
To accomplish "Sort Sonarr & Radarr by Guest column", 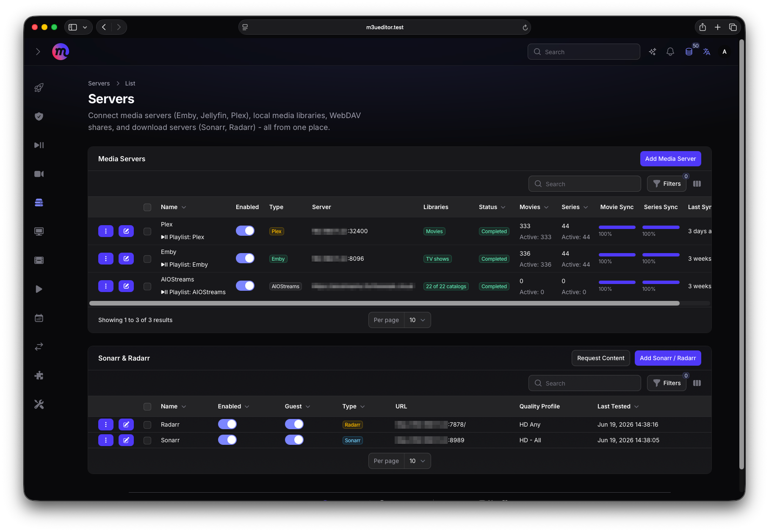I will 298,406.
